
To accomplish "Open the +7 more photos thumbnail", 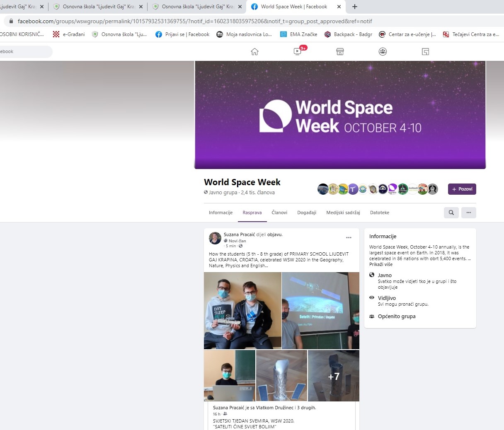I will pos(334,376).
